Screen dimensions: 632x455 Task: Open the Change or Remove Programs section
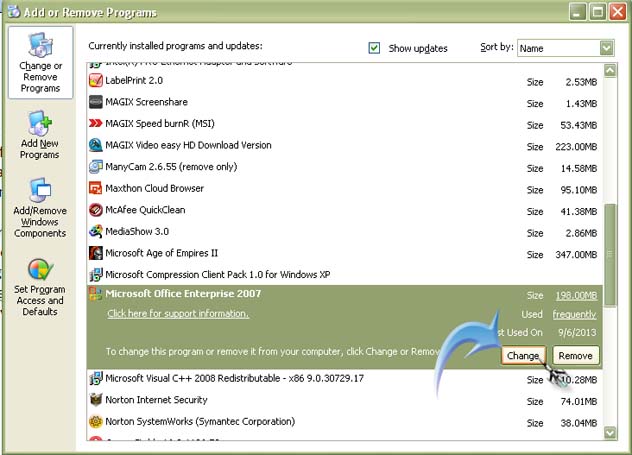(x=40, y=62)
